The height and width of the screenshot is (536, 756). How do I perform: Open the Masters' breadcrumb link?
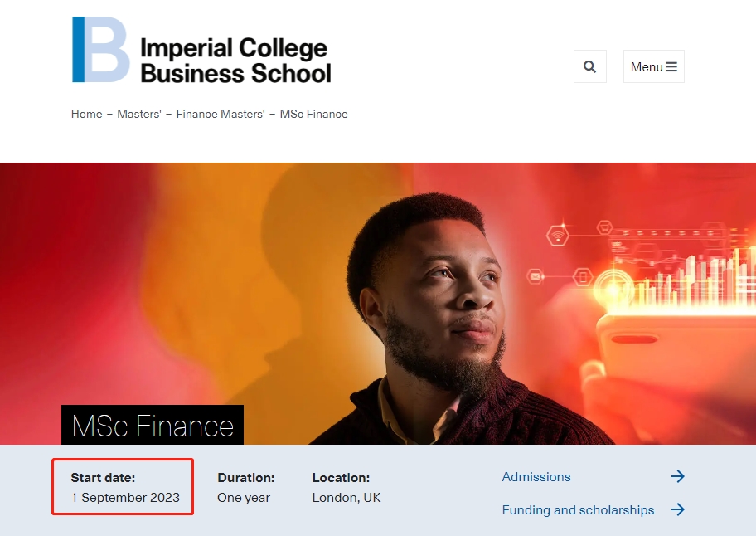tap(139, 114)
